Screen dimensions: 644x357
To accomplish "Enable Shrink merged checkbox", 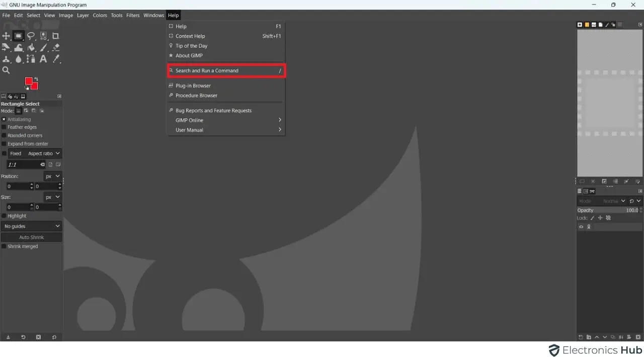I will point(4,246).
